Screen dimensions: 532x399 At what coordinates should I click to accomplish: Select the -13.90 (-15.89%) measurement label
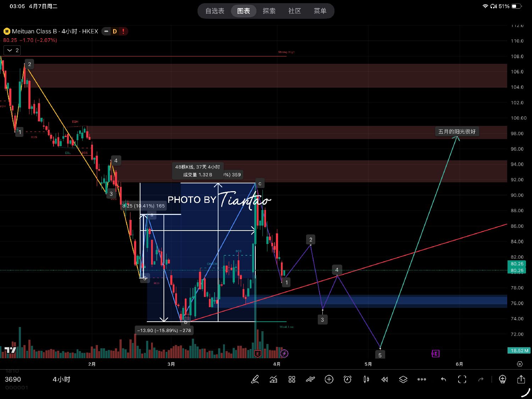[x=164, y=331]
